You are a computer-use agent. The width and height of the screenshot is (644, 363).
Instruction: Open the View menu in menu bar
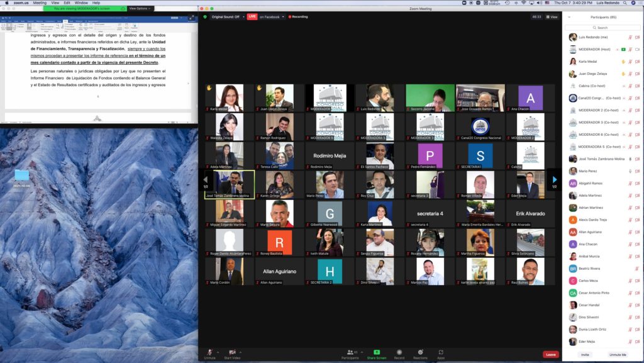coord(55,3)
